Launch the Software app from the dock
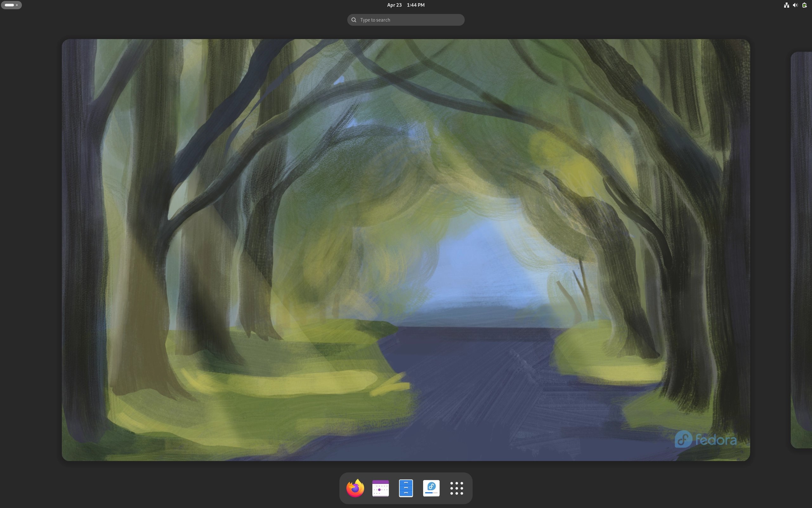Image resolution: width=812 pixels, height=508 pixels. point(431,488)
